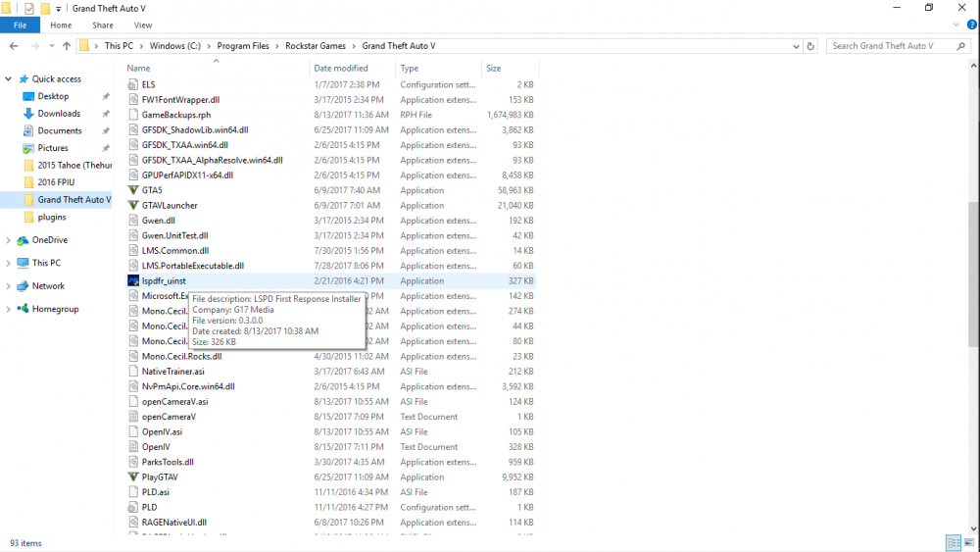Expand the This PC tree node
Screen dimensions: 980x552
[8, 263]
